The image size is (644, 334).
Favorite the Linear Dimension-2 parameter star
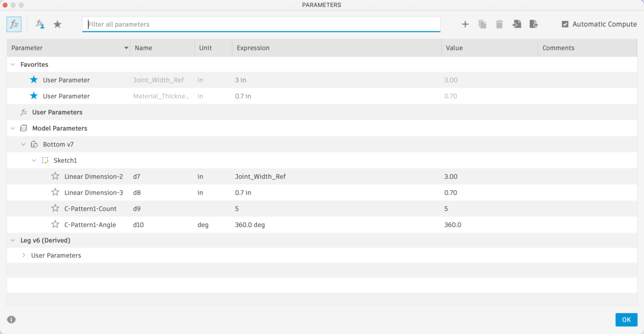tap(55, 176)
